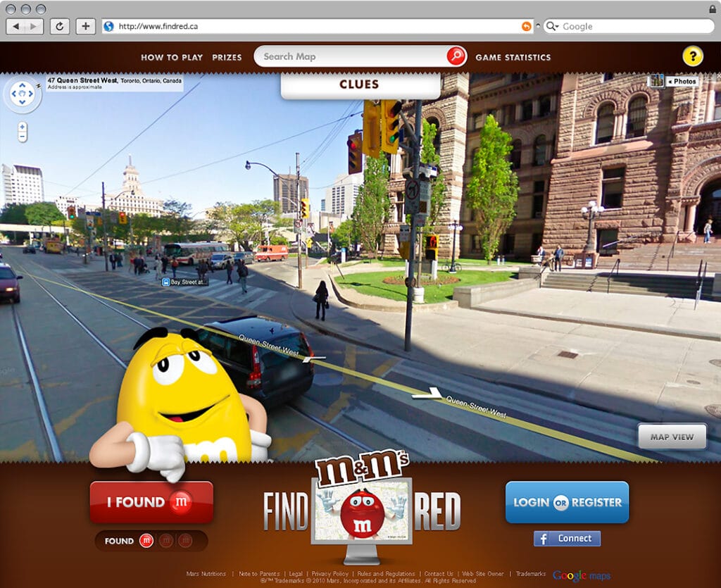Reload the page with refresh button

(60, 26)
